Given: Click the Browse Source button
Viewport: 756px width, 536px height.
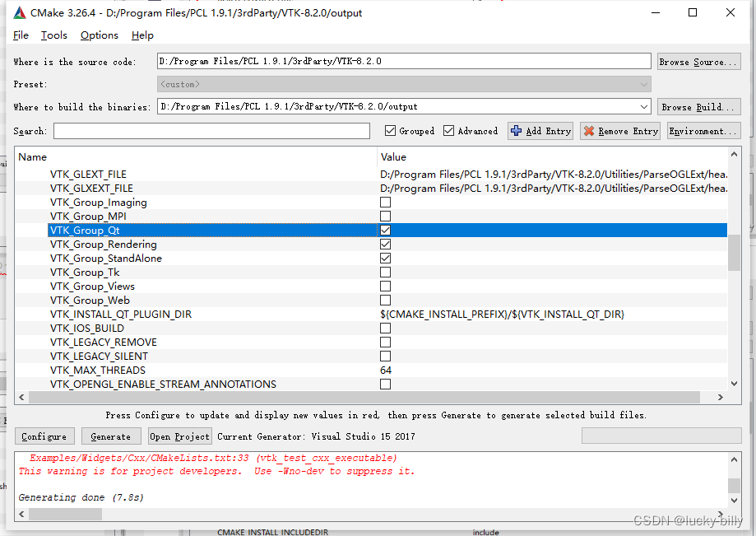Looking at the screenshot, I should (x=698, y=62).
